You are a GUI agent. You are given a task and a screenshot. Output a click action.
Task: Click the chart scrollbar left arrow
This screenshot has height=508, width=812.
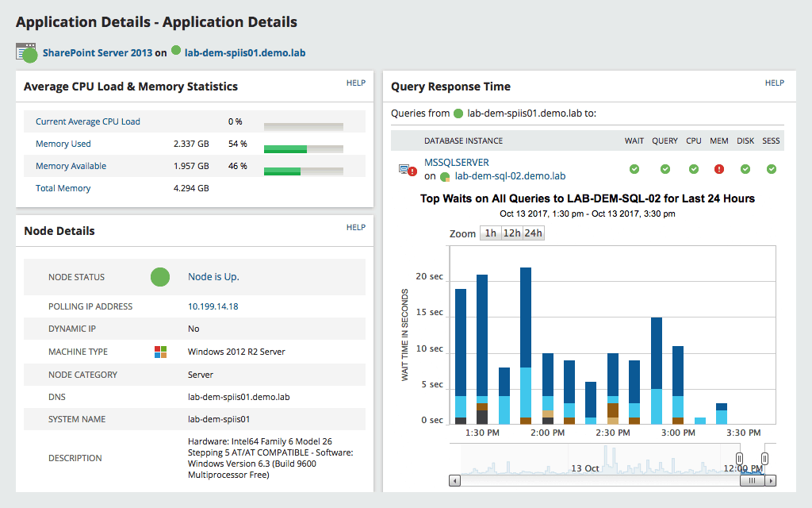coord(454,480)
